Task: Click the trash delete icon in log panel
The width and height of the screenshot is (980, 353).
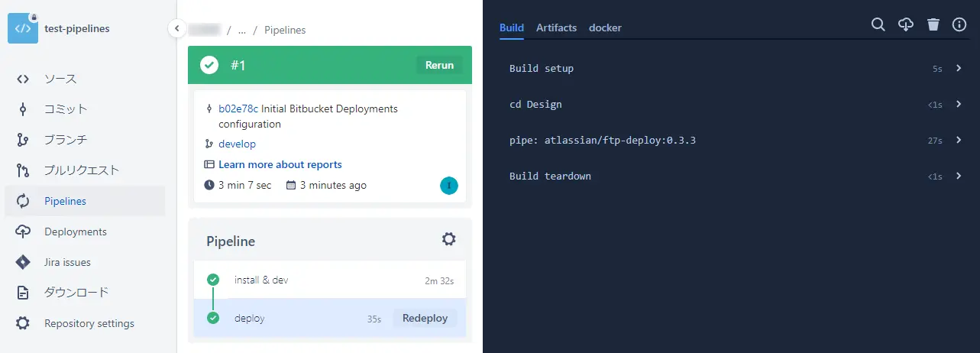Action: point(933,25)
